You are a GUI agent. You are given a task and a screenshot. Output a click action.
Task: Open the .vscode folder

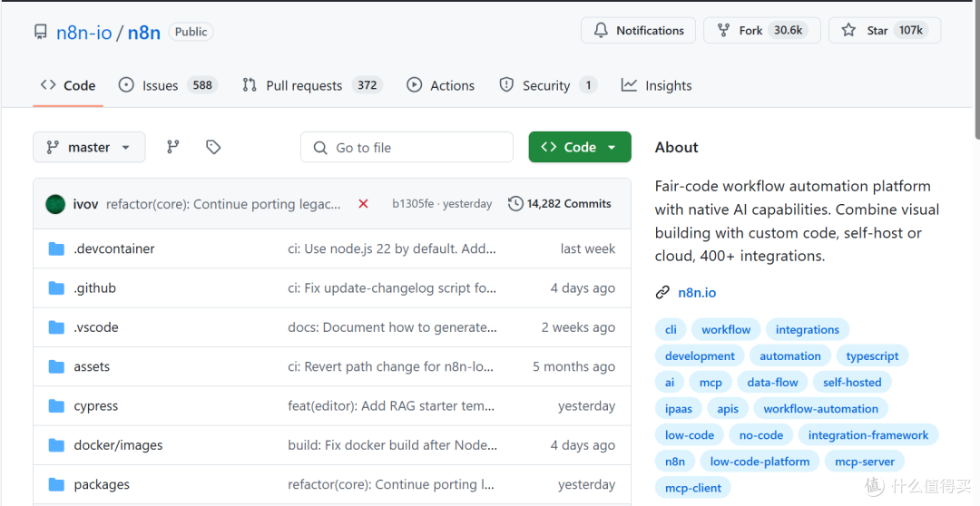[x=95, y=327]
